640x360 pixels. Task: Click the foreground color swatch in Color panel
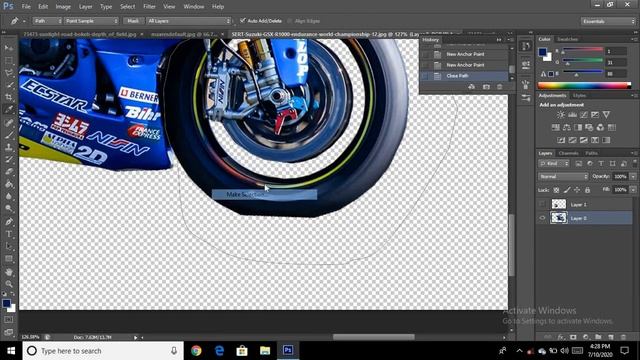[x=542, y=52]
